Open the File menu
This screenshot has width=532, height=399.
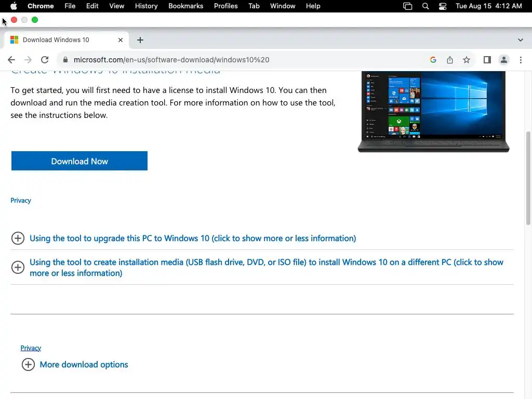click(70, 6)
